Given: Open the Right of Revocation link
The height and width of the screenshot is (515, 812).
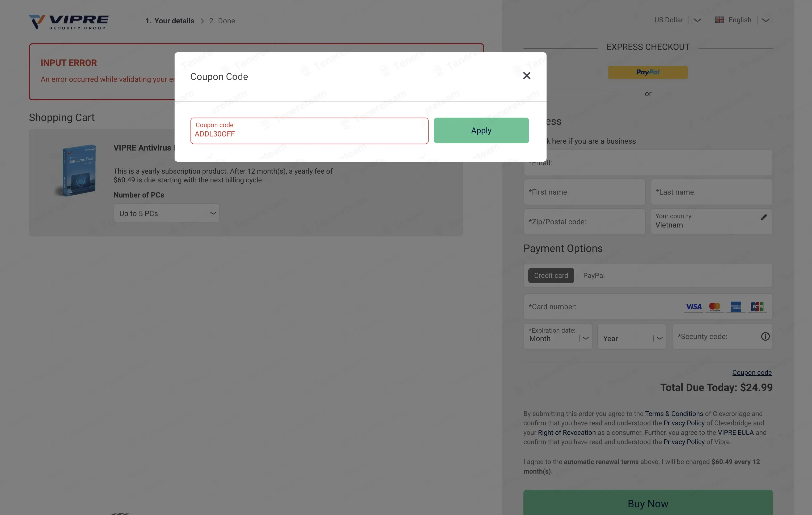Looking at the screenshot, I should pos(566,432).
